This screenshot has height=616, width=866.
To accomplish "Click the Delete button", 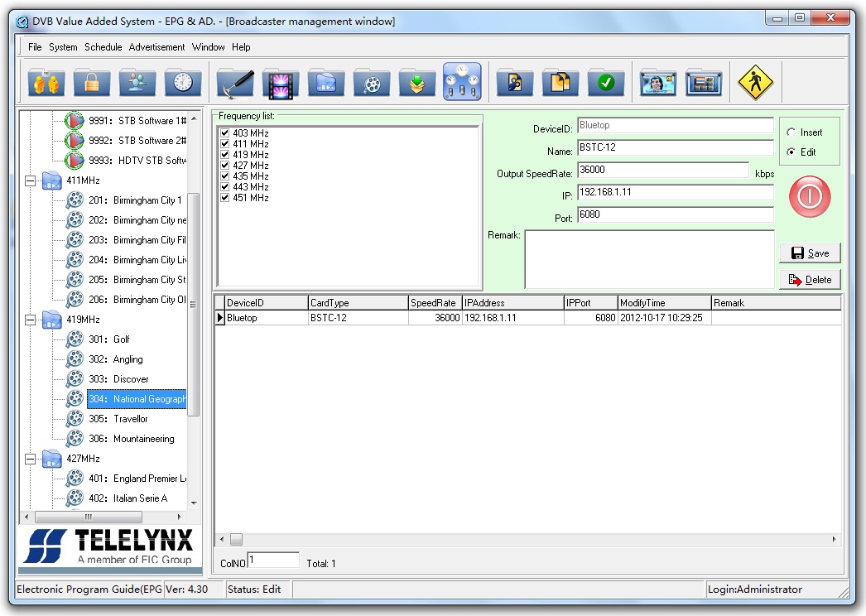I will pyautogui.click(x=810, y=280).
